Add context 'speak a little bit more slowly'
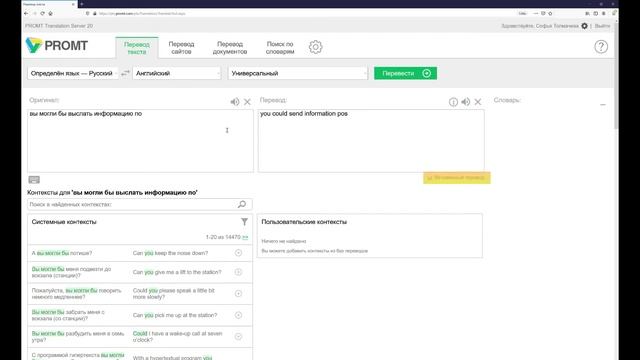The image size is (640, 360). pyautogui.click(x=238, y=293)
